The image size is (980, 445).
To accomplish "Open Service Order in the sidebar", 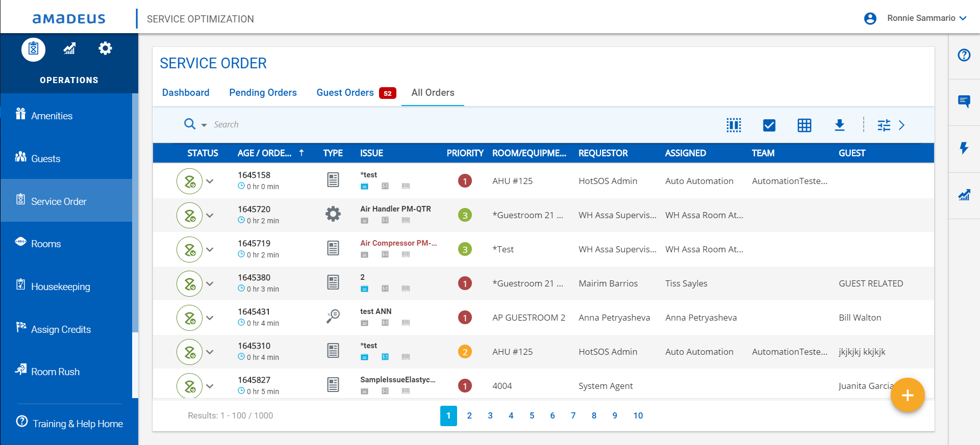I will 66,201.
